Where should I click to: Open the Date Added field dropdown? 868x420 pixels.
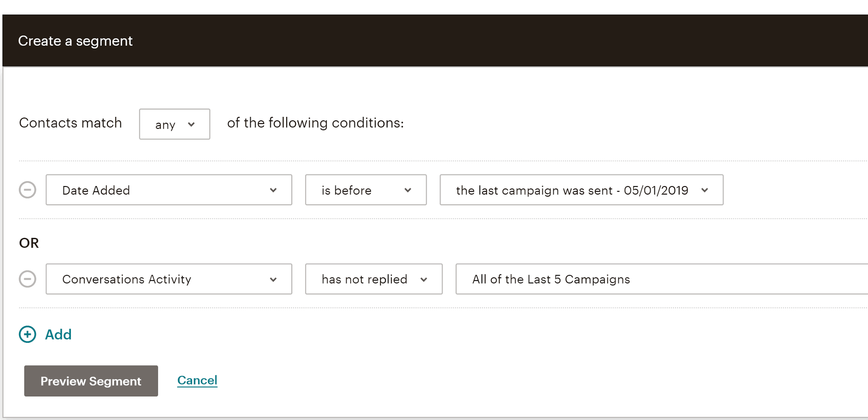pyautogui.click(x=169, y=190)
